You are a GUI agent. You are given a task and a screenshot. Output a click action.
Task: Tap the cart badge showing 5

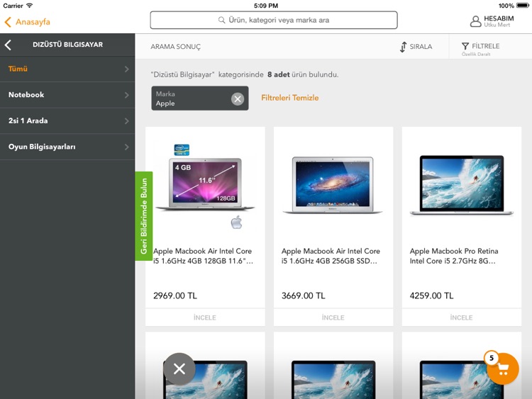492,358
